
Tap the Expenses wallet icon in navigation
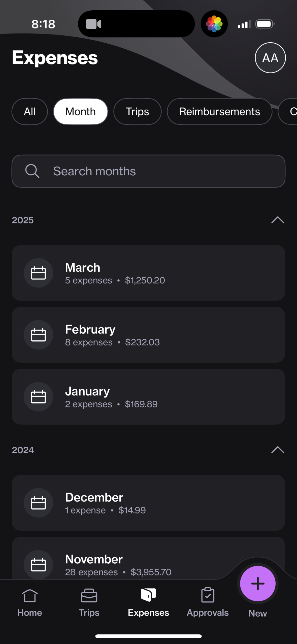[148, 595]
